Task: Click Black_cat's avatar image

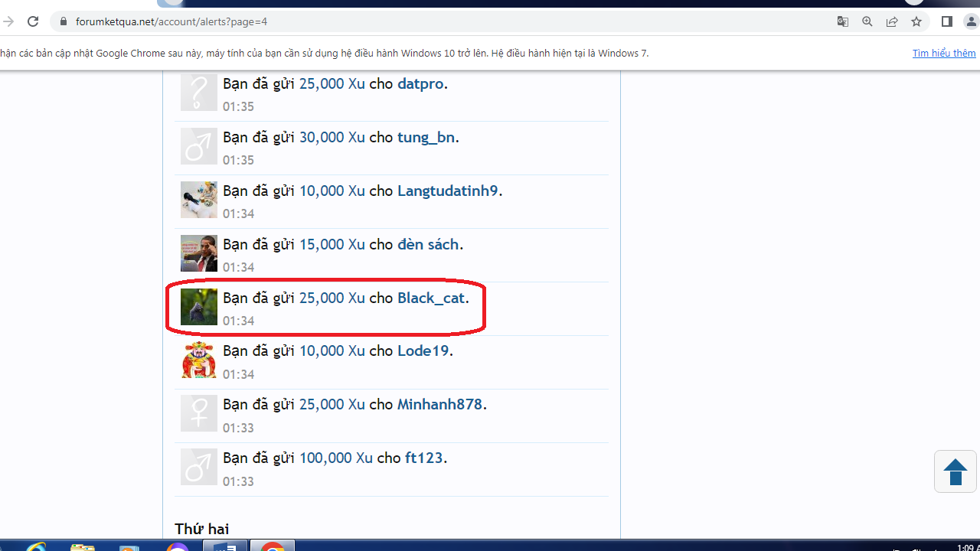Action: (198, 306)
